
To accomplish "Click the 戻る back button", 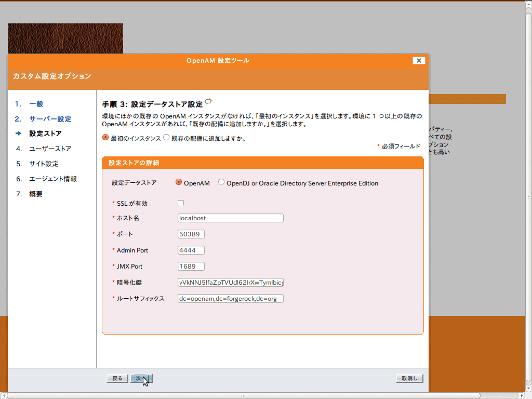I will pyautogui.click(x=117, y=378).
